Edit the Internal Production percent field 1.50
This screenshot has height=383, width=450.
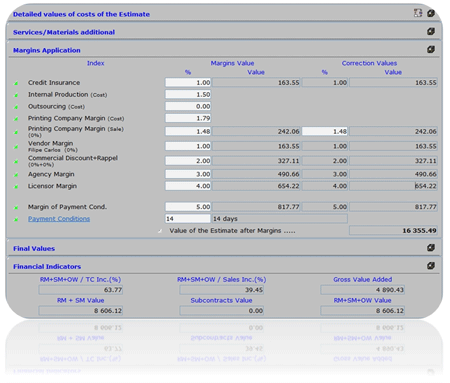pyautogui.click(x=188, y=95)
